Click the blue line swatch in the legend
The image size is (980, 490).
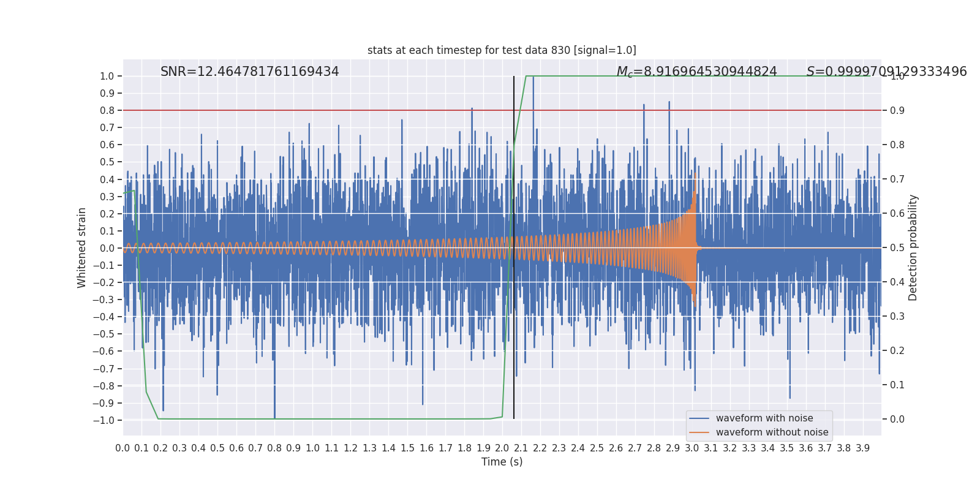pos(699,418)
